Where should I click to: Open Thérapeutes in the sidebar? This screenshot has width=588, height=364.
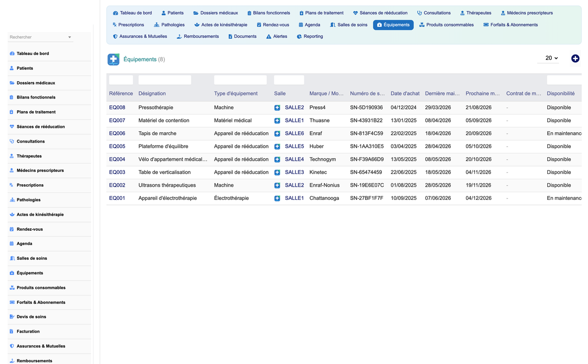coord(29,156)
